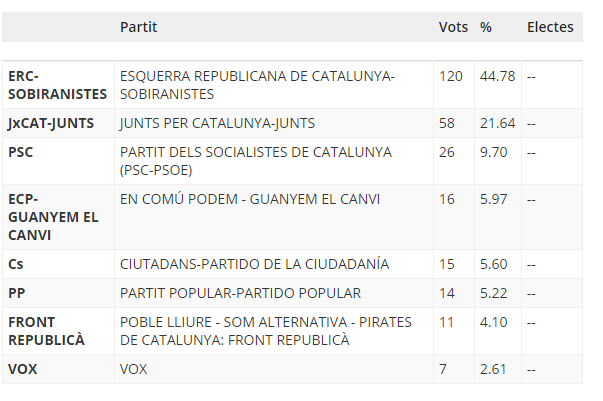
Task: Select the JxCAT-JUNTS row label
Action: coord(51,123)
